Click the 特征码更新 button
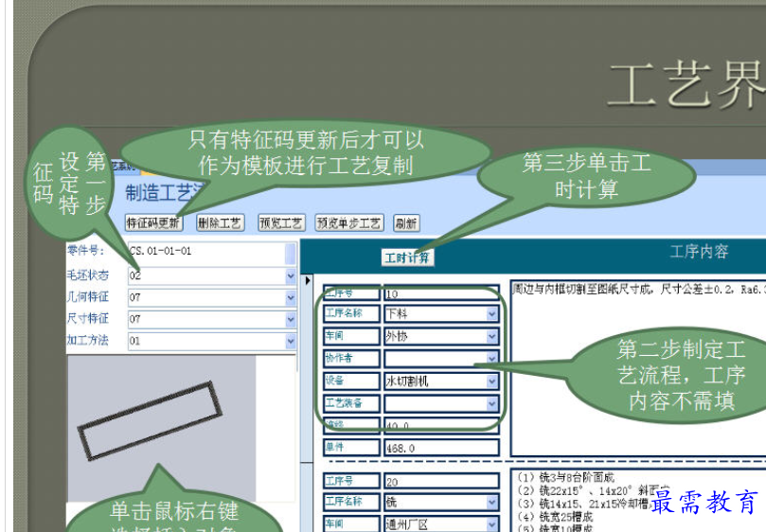This screenshot has width=766, height=532. (x=154, y=223)
